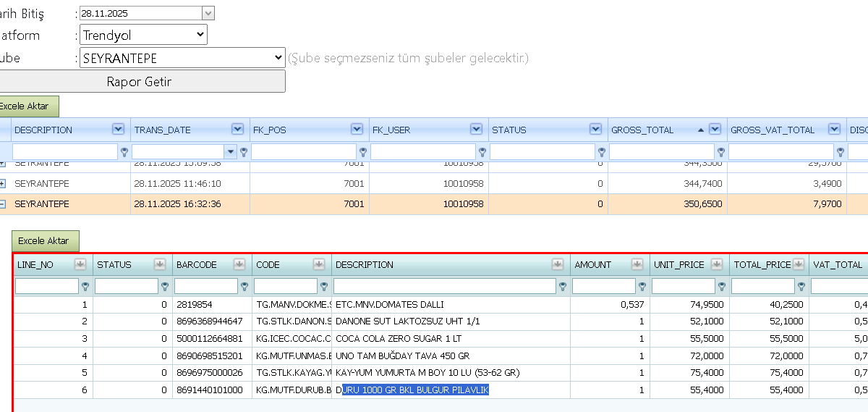868x412 pixels.
Task: Open GROSS_VAT_TOTAL column header filter menu
Action: pyautogui.click(x=835, y=130)
